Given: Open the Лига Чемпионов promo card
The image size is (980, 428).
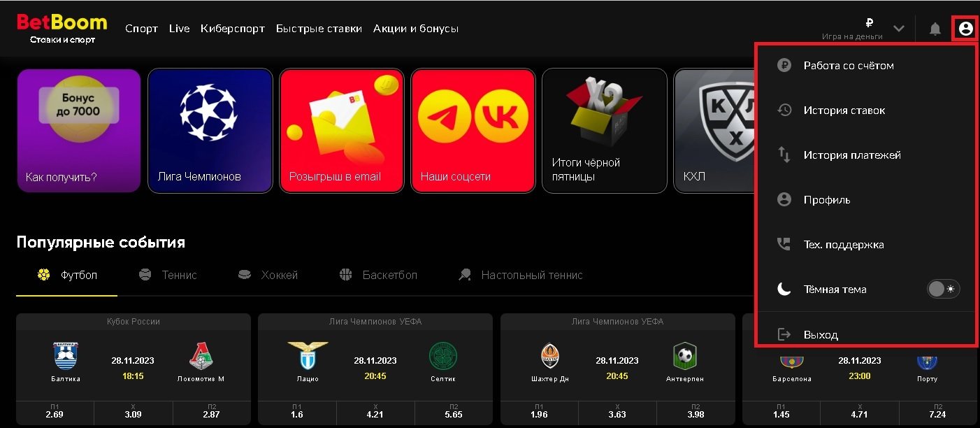Looking at the screenshot, I should tap(210, 131).
